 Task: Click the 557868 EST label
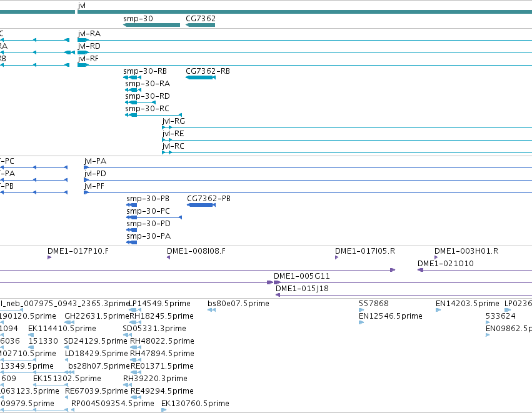pyautogui.click(x=374, y=304)
